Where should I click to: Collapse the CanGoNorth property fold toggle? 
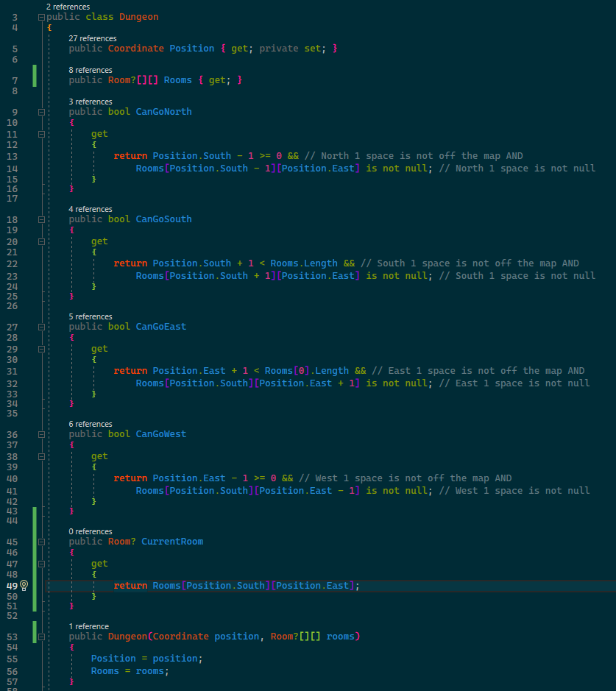tap(41, 112)
